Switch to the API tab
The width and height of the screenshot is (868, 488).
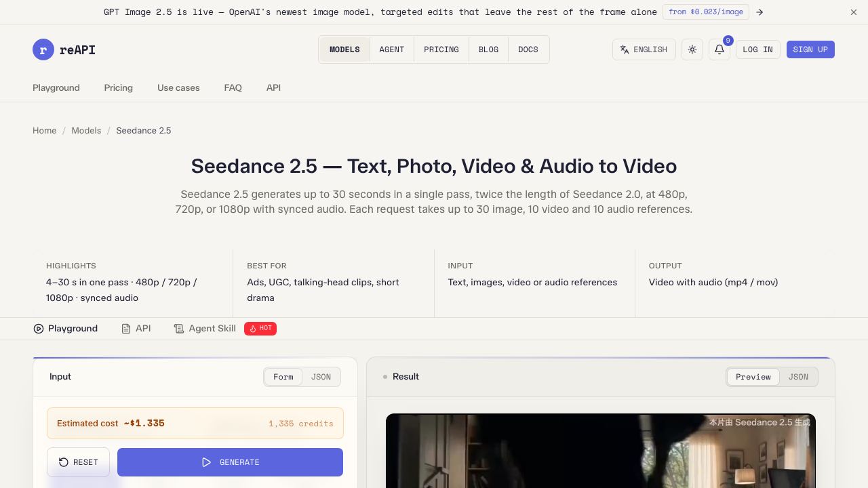(x=136, y=328)
